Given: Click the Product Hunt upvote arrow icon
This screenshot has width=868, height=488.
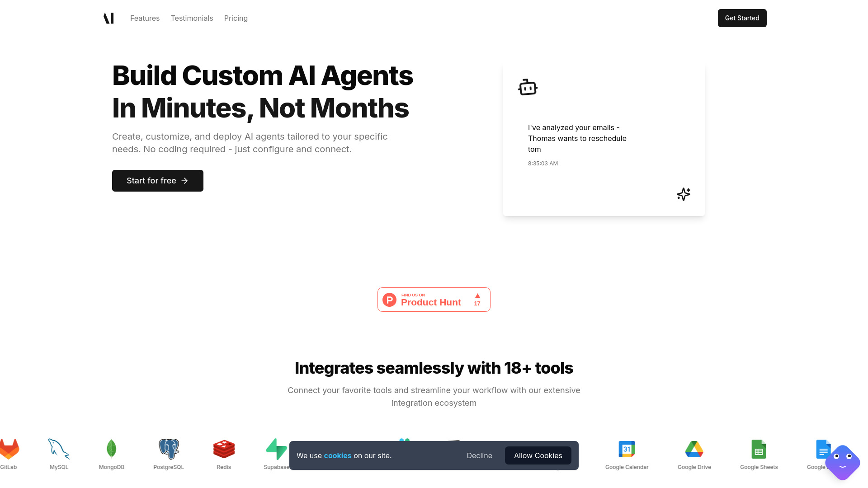Looking at the screenshot, I should 477,296.
